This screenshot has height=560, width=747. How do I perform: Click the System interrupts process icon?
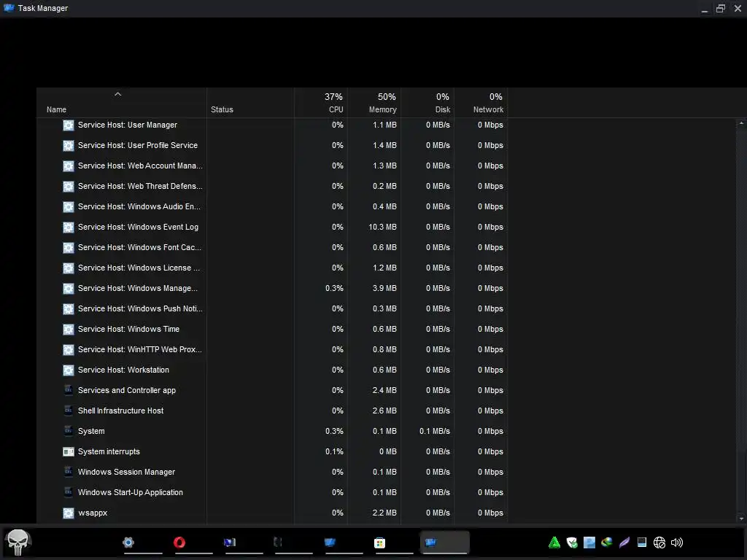pos(69,451)
